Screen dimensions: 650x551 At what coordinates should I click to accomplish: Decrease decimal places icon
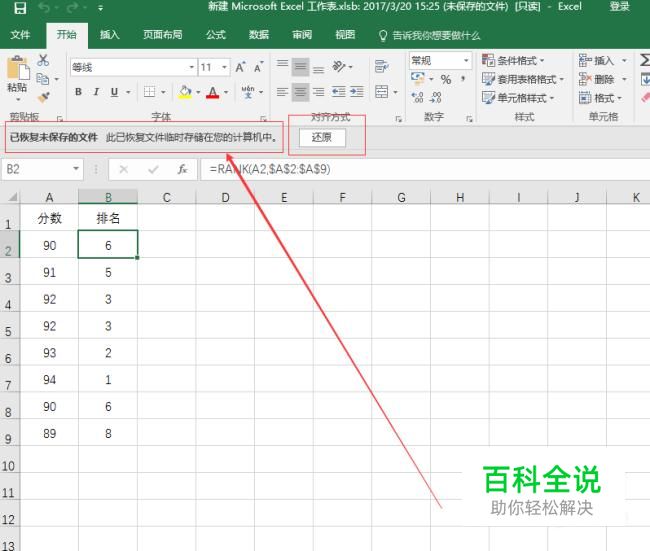tap(436, 97)
